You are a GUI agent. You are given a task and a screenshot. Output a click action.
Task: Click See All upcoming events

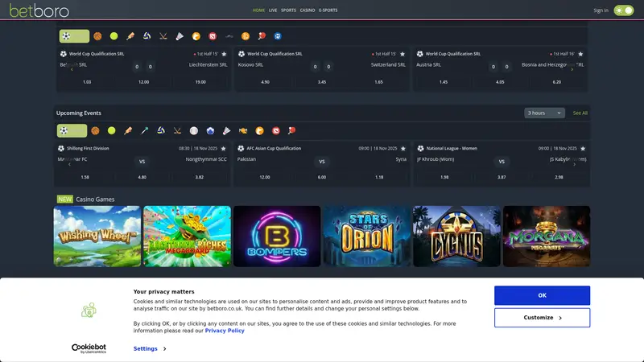(580, 113)
